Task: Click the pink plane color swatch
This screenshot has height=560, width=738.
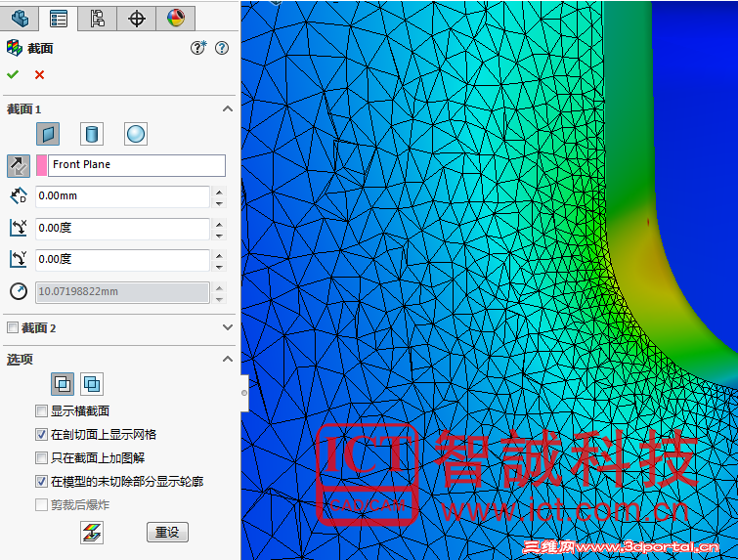Action: pos(41,165)
